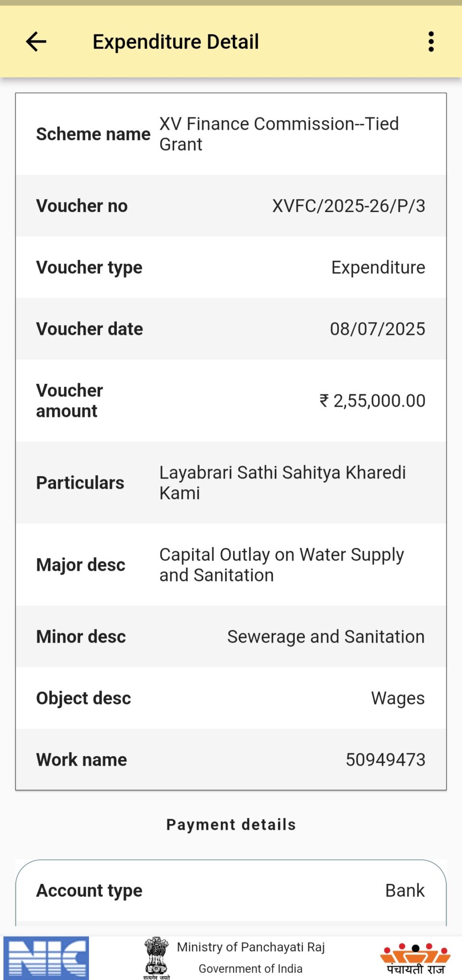Select voucher number XVFC/2025-26/P/3

click(349, 206)
